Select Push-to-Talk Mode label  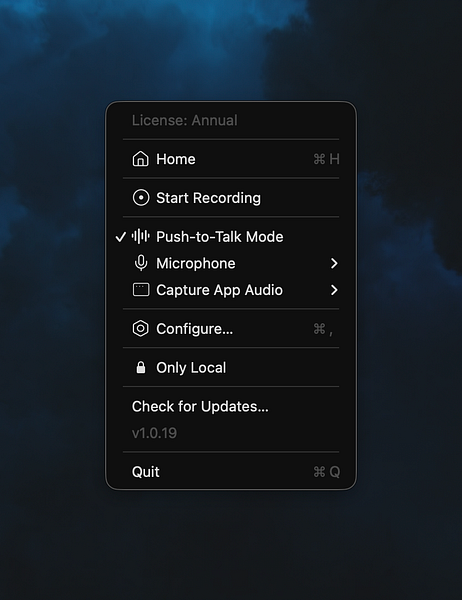(x=220, y=237)
